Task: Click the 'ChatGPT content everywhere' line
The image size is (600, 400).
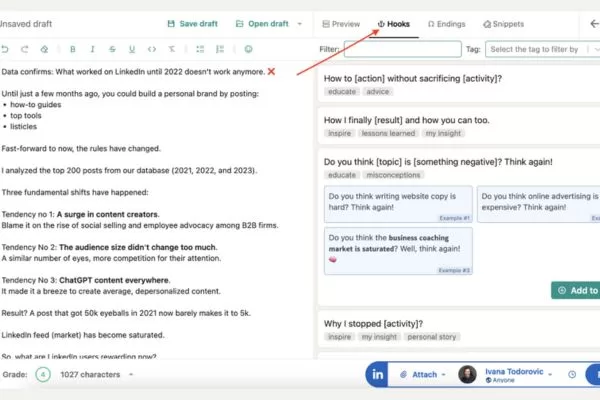Action: (86, 280)
